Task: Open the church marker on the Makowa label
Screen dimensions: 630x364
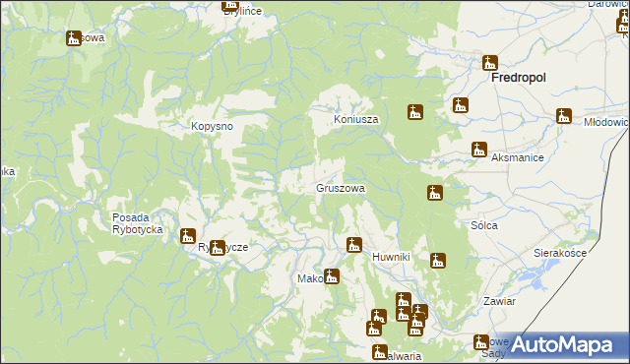Action: [x=331, y=276]
